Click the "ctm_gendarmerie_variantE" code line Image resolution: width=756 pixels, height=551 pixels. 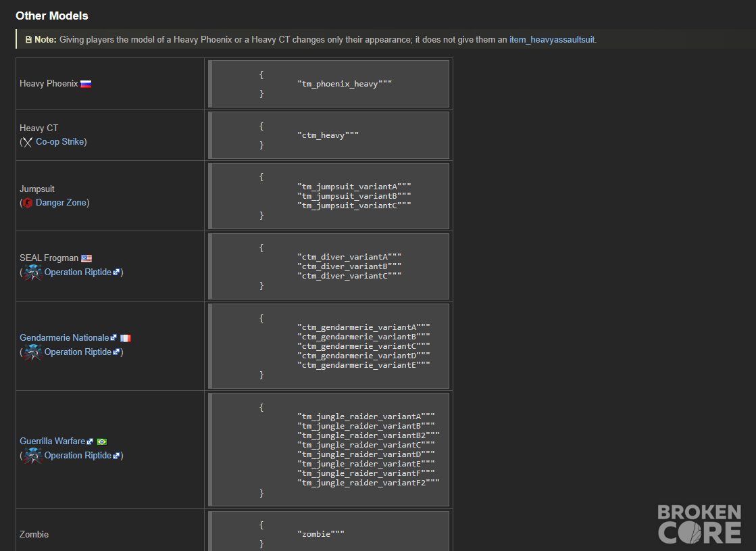364,365
